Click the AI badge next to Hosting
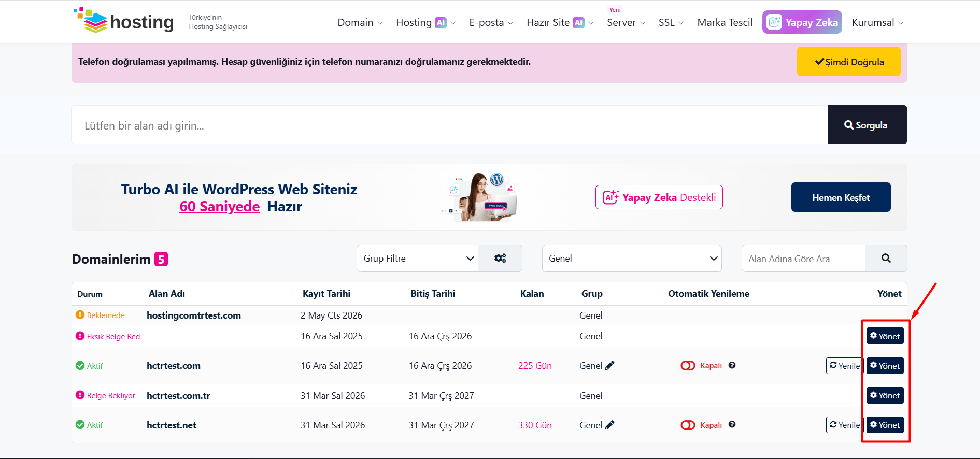Viewport: 980px width, 459px height. (441, 22)
